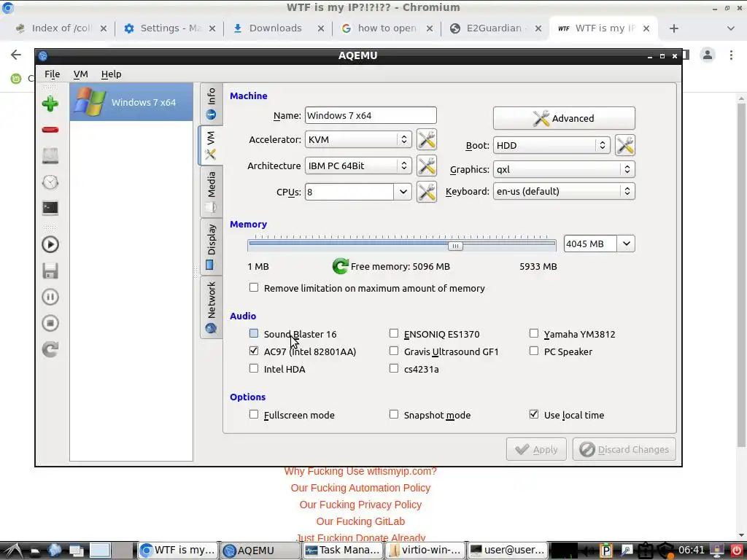Click the memory slider handle
The height and width of the screenshot is (560, 747).
(x=455, y=246)
